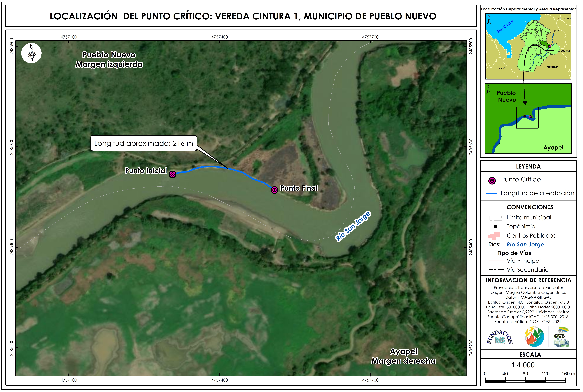Image resolution: width=583 pixels, height=392 pixels.
Task: Click the 'Origen: Magna Colombia Origen Unico' line
Action: [x=528, y=293]
